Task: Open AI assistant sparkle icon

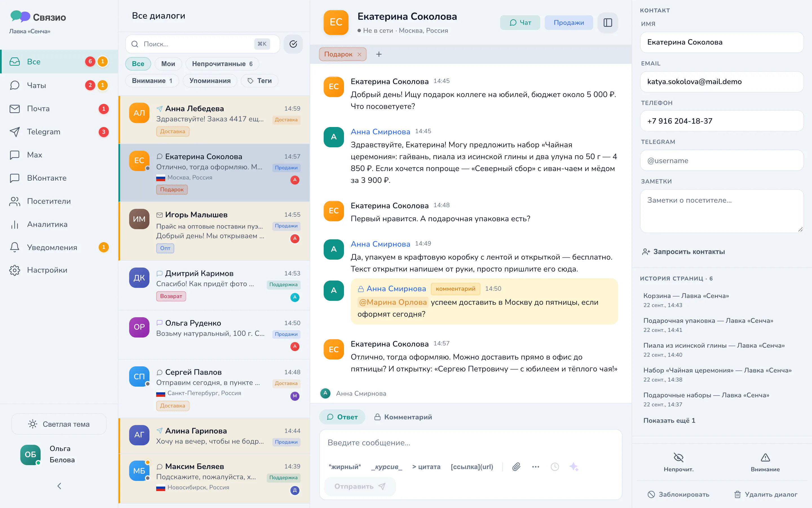Action: [x=574, y=467]
